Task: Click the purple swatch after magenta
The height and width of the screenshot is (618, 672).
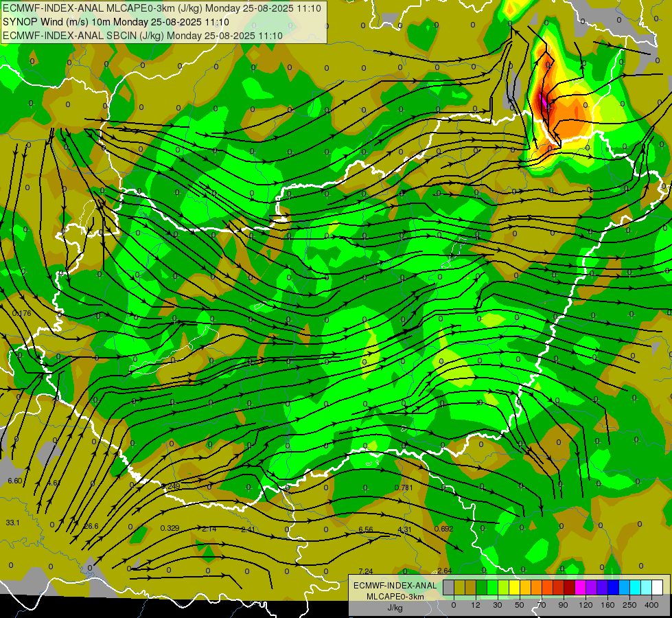Action: click(x=592, y=588)
